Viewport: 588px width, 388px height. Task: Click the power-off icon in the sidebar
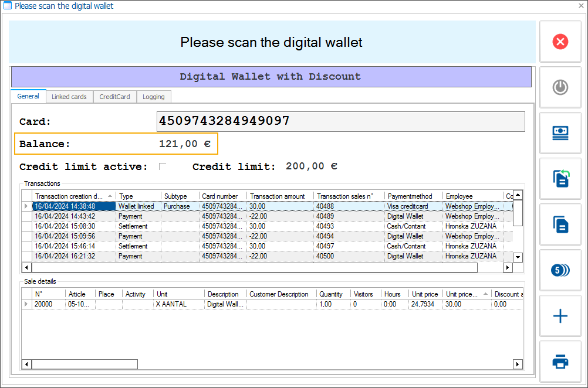(x=560, y=87)
